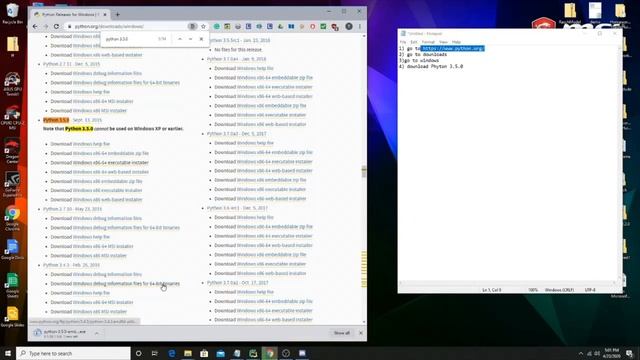This screenshot has height=360, width=640.
Task: Open the downloaded python-3.5.0-amd64 exe
Action: click(61, 333)
